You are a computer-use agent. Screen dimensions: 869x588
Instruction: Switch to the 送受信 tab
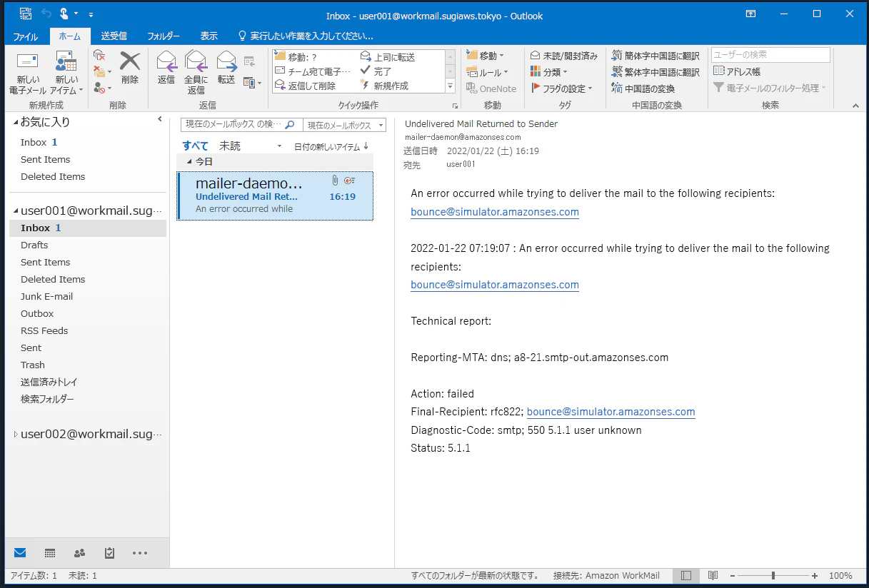tap(114, 36)
